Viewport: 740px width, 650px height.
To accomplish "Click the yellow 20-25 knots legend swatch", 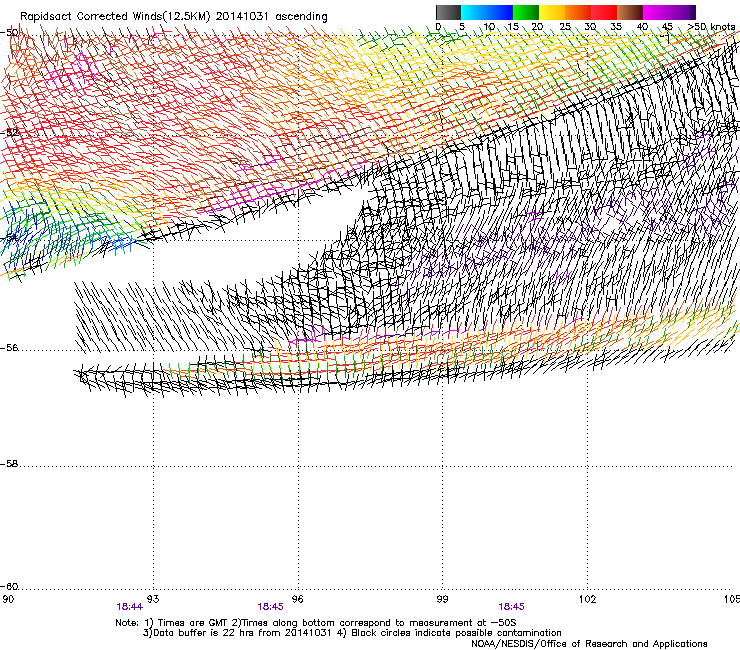I will [552, 12].
